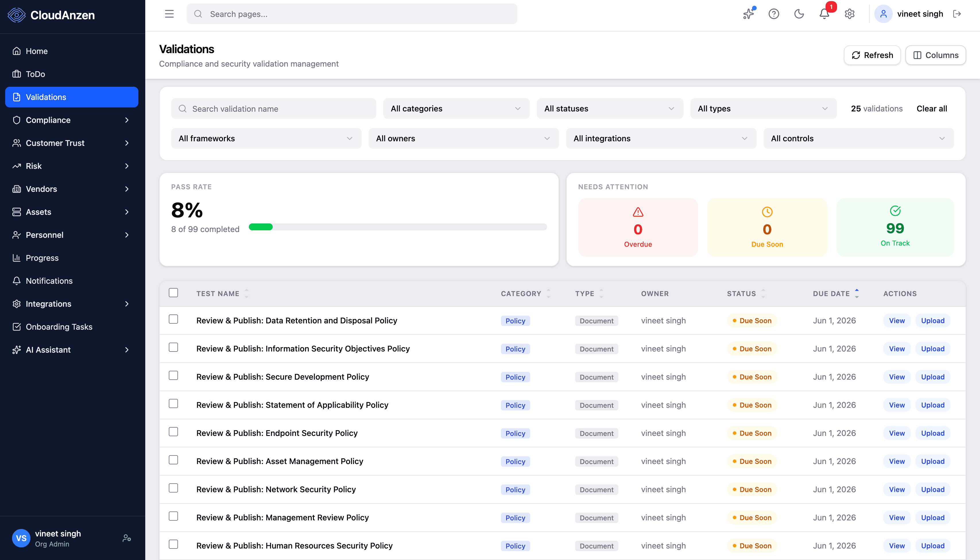Viewport: 980px width, 560px height.
Task: Sort by the Category column arrows
Action: [549, 293]
